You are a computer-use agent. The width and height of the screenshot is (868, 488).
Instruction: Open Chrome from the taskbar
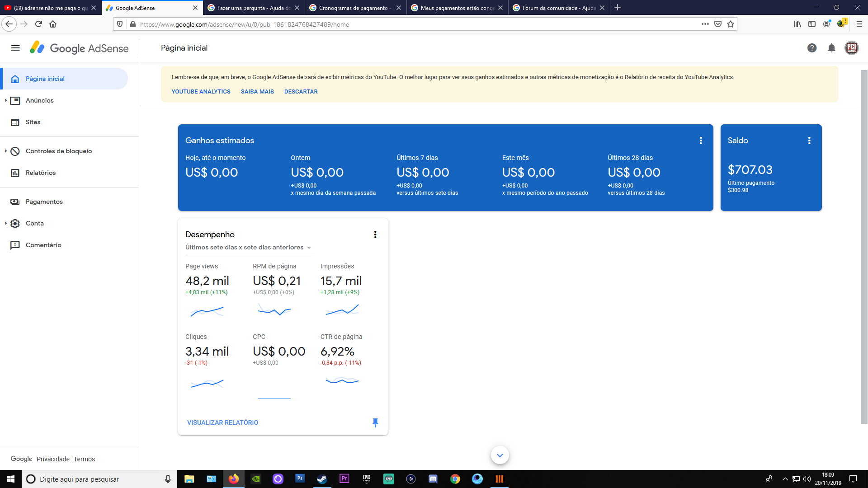(x=455, y=479)
